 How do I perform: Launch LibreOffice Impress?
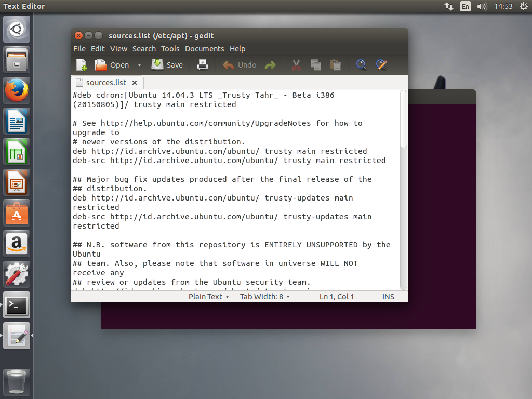tap(17, 182)
